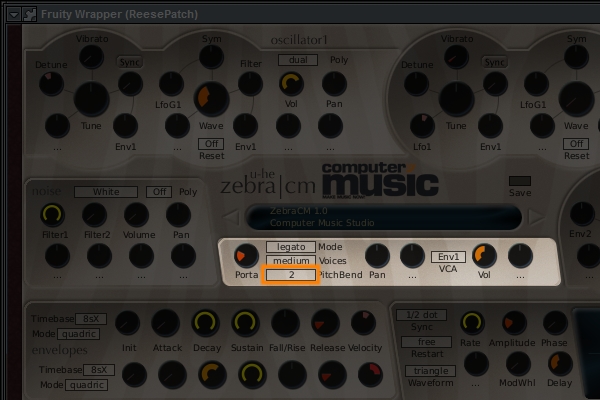Toggle the Sync button in the second oscillator
This screenshot has width=600, height=400.
[x=494, y=62]
